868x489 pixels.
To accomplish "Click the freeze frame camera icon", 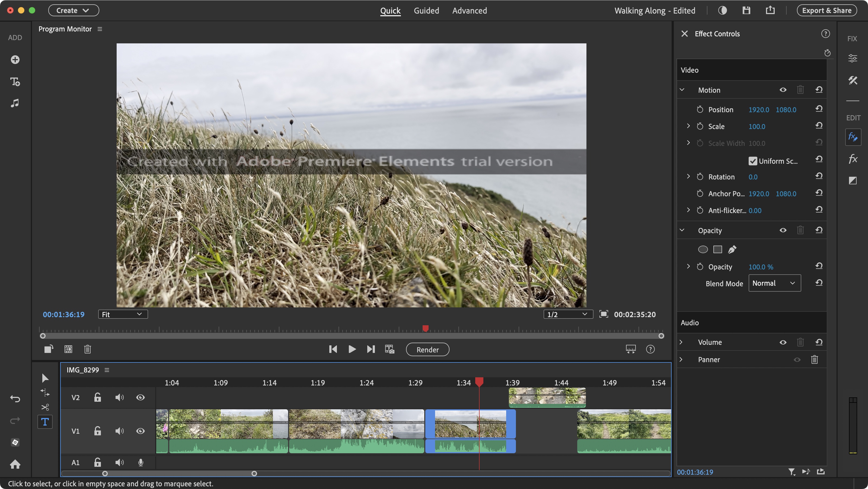I will [x=390, y=349].
